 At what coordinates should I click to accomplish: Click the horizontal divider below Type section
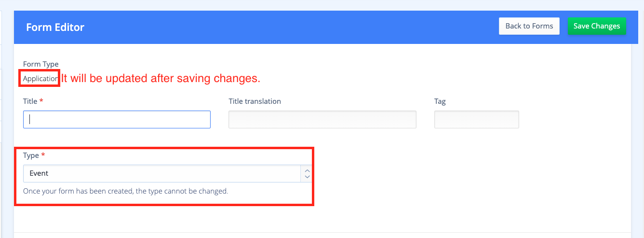tap(322, 233)
